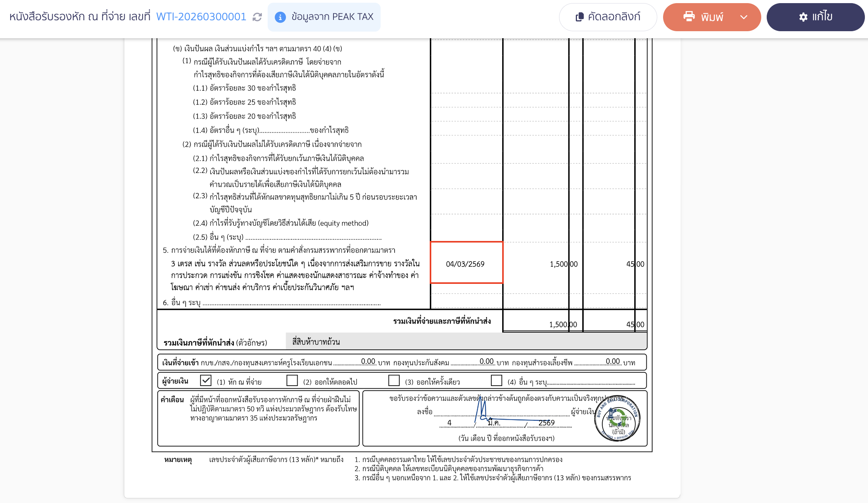Toggle checkbox (1) หัก ณ ที่จ่าย
Image resolution: width=868 pixels, height=503 pixels.
point(206,380)
